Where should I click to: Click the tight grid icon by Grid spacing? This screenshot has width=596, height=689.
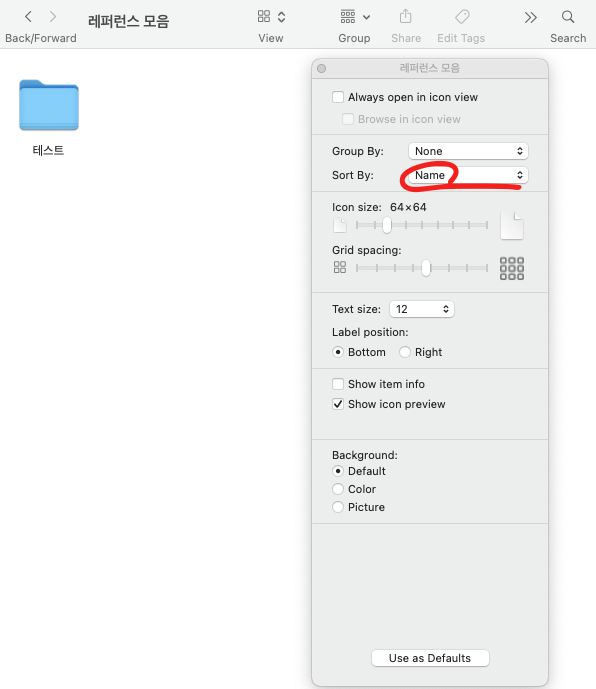[340, 267]
